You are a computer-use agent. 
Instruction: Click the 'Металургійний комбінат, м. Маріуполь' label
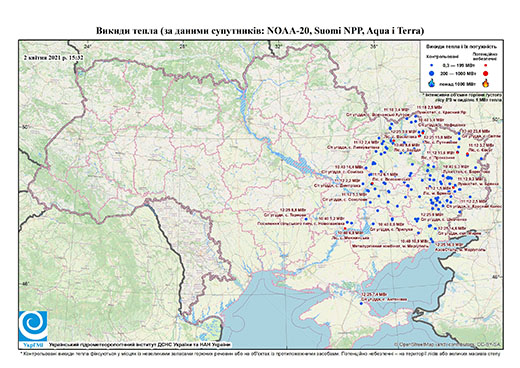(390, 245)
